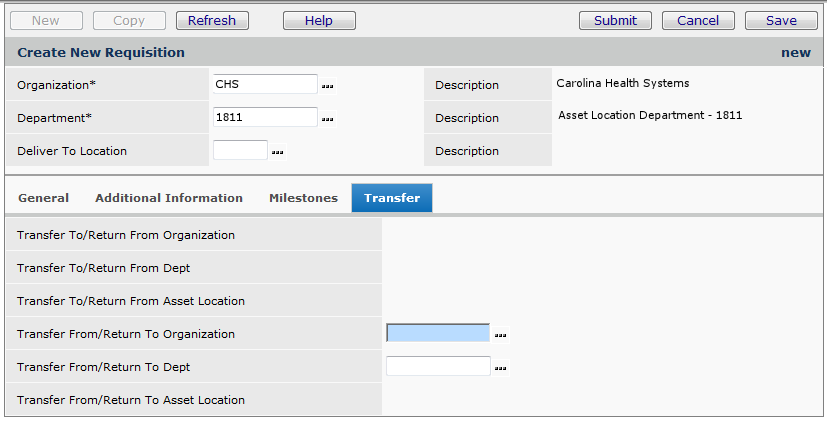
Task: Go to the Milestones tab
Action: point(303,198)
